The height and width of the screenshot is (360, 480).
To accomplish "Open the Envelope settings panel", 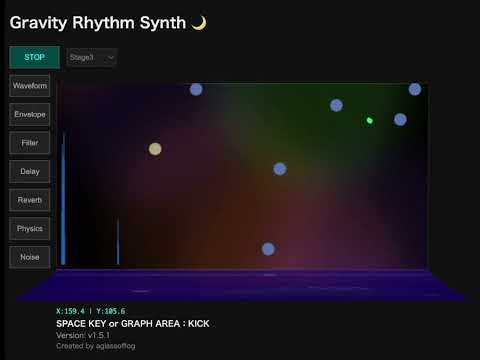I will [30, 114].
